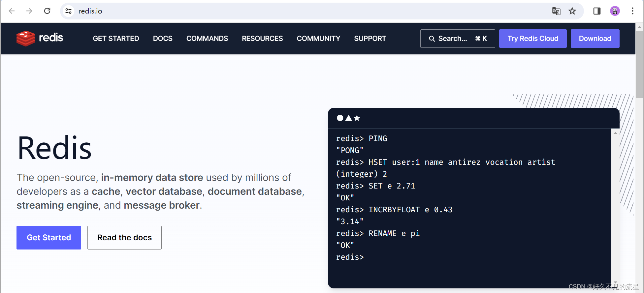The height and width of the screenshot is (293, 644).
Task: Open the profile avatar menu
Action: [615, 11]
